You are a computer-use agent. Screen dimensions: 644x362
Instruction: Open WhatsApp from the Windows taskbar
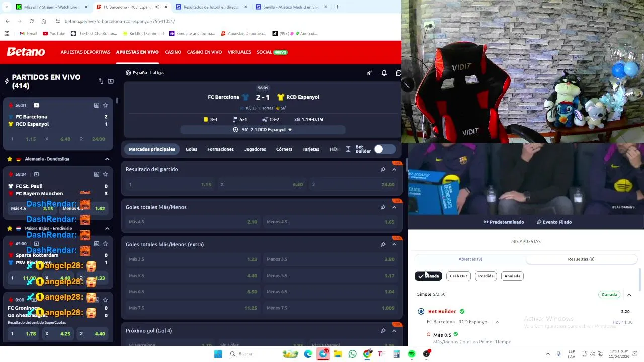pos(352,354)
